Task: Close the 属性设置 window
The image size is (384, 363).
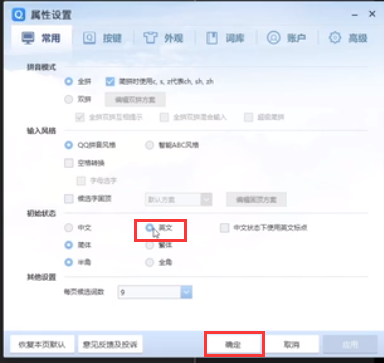Action: coord(372,14)
